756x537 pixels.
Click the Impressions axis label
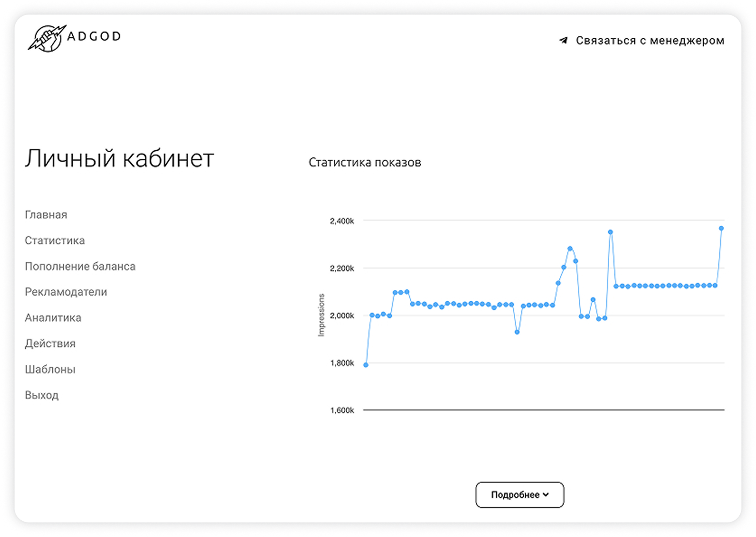click(322, 315)
